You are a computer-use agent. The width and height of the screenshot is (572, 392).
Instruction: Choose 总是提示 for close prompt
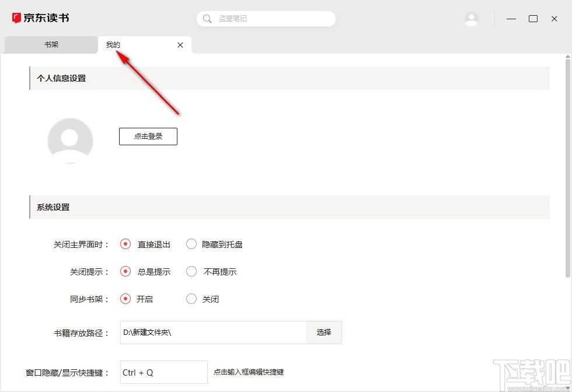pos(125,271)
